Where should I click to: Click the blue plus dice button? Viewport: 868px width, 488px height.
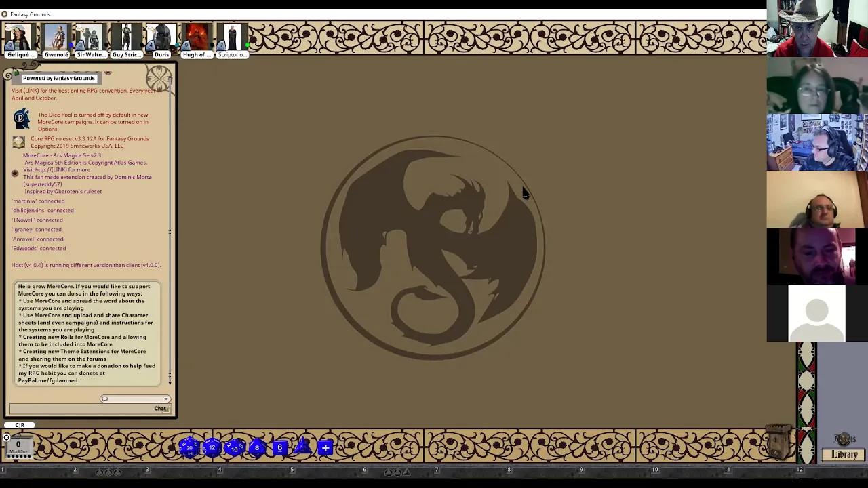(x=325, y=448)
